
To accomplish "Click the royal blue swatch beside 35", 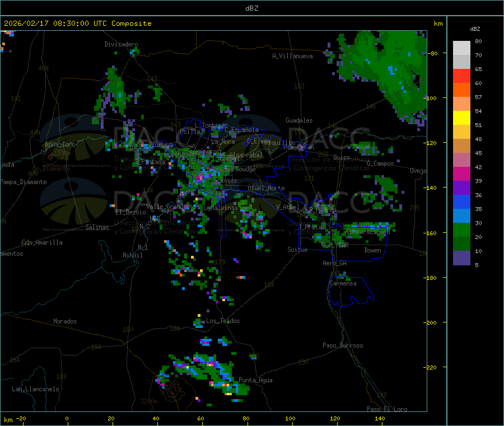I will tap(461, 202).
